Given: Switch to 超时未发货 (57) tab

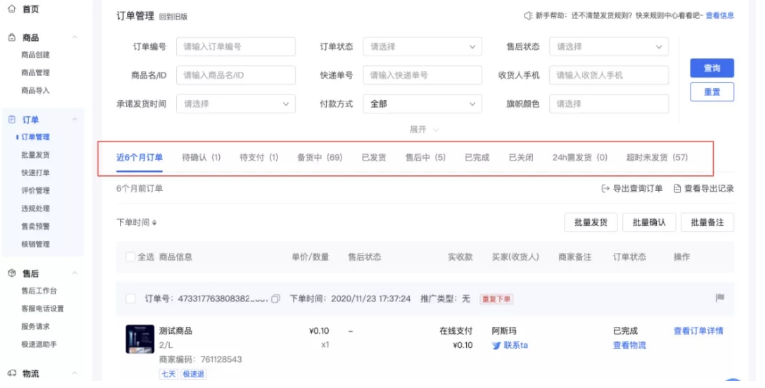Looking at the screenshot, I should tap(657, 157).
